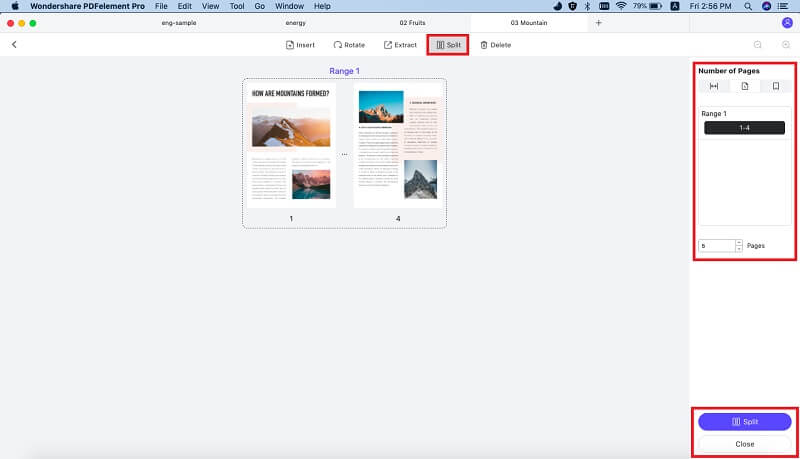Go back using the left chevron arrow
Image resolution: width=800 pixels, height=459 pixels.
coord(14,45)
